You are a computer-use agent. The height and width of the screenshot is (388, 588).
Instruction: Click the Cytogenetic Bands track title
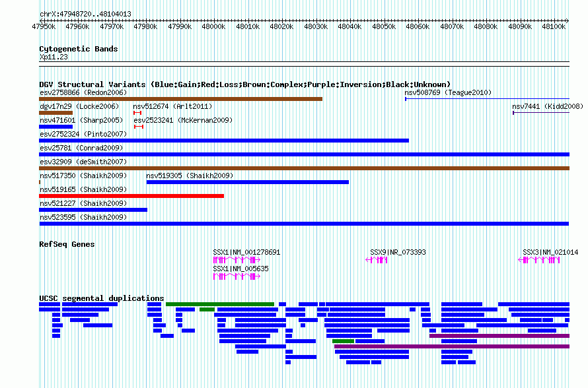click(x=79, y=49)
